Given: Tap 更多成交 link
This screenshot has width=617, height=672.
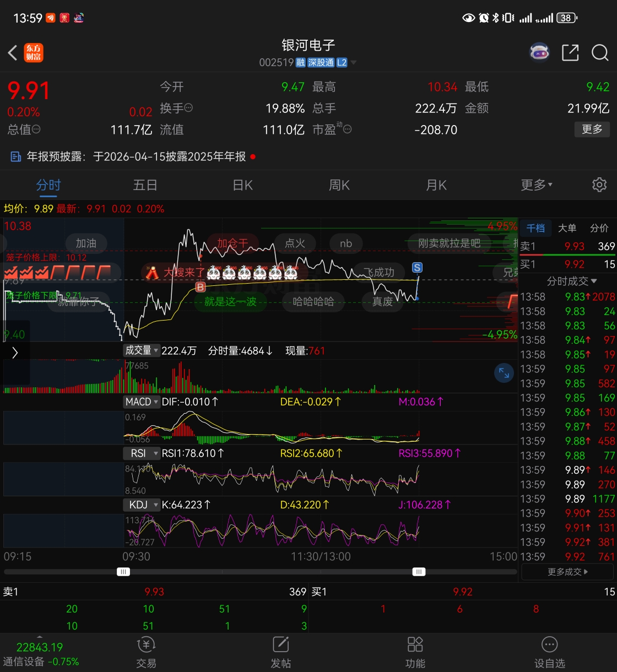Looking at the screenshot, I should pyautogui.click(x=567, y=572).
